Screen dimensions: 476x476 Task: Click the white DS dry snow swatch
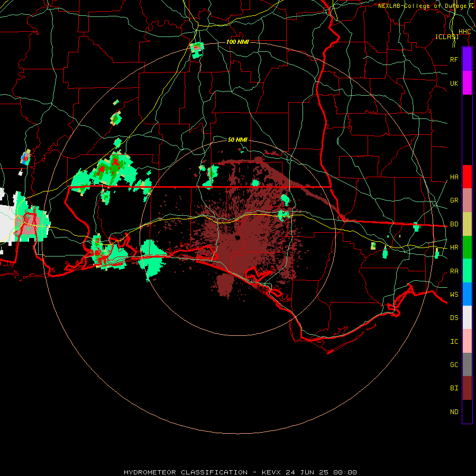(x=467, y=317)
